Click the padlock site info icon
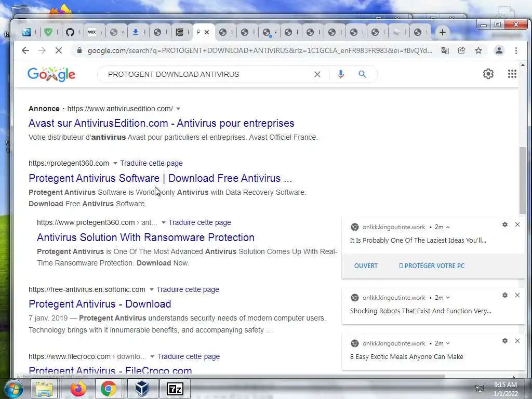Screen dimensions: 532x399 click(79, 50)
